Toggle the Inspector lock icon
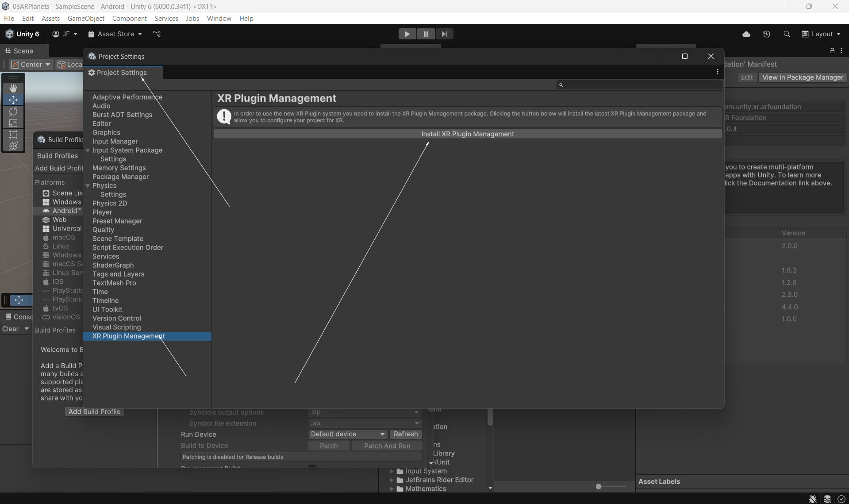This screenshot has height=504, width=849. (832, 51)
